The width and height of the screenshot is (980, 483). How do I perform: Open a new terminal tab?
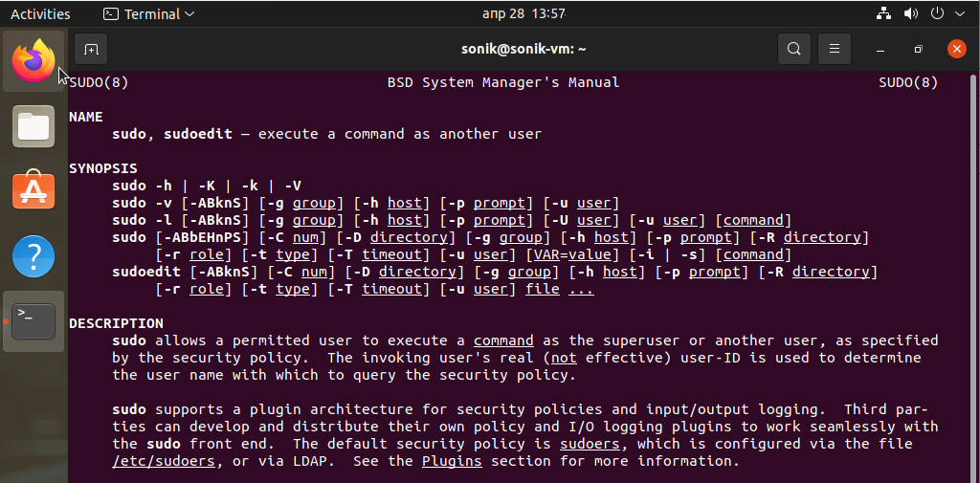coord(91,49)
